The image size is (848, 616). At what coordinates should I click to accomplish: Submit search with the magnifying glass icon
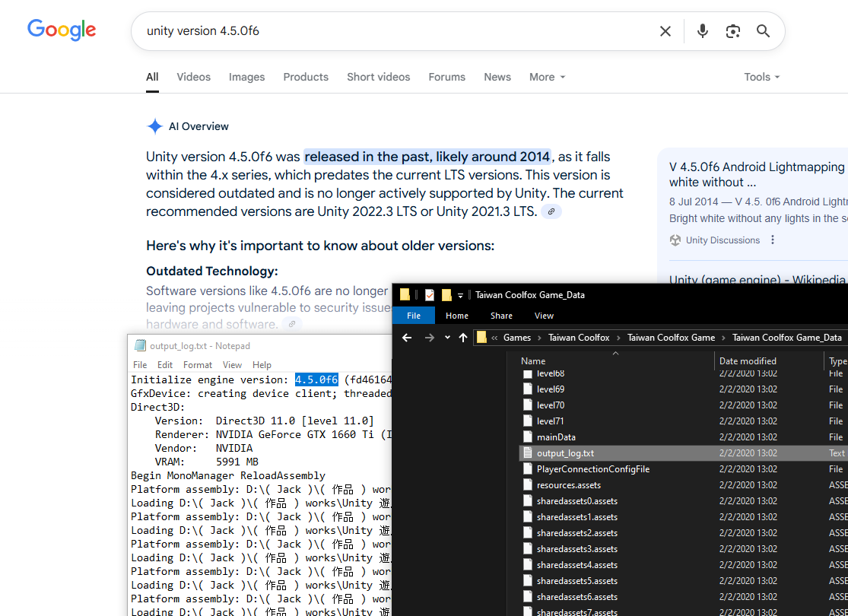(763, 31)
